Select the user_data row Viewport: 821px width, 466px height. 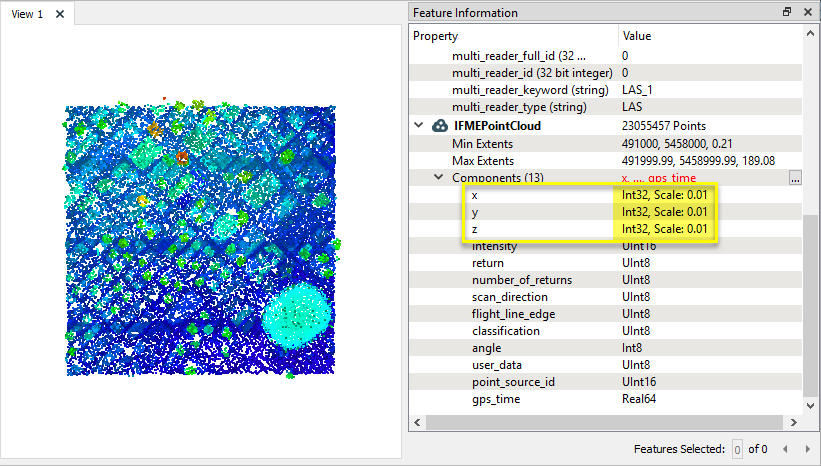pos(605,365)
